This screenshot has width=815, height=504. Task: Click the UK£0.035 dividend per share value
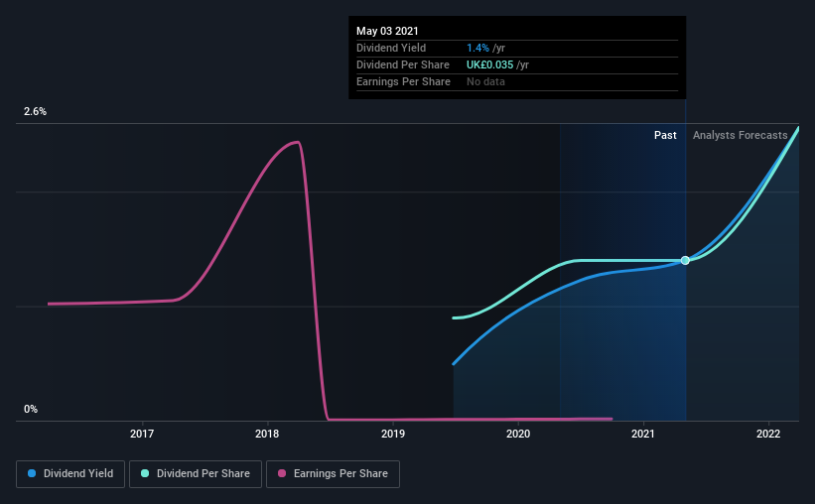click(489, 64)
